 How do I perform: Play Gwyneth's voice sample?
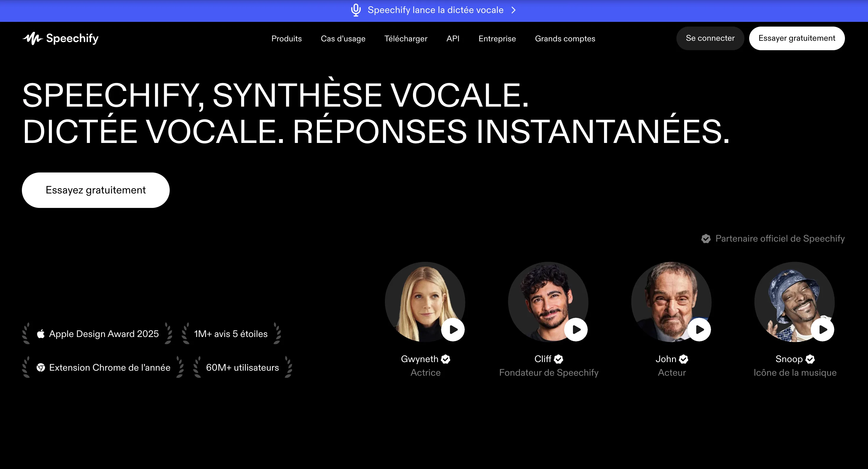[453, 330]
